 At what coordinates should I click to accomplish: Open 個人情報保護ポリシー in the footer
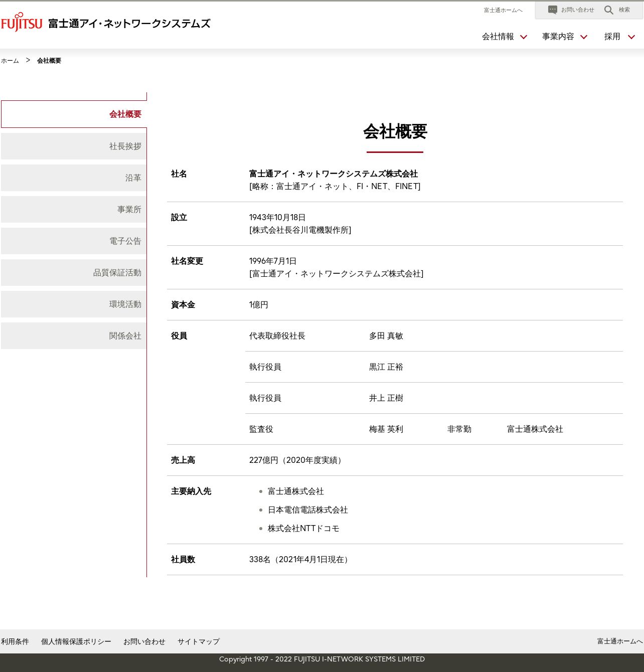click(x=76, y=641)
